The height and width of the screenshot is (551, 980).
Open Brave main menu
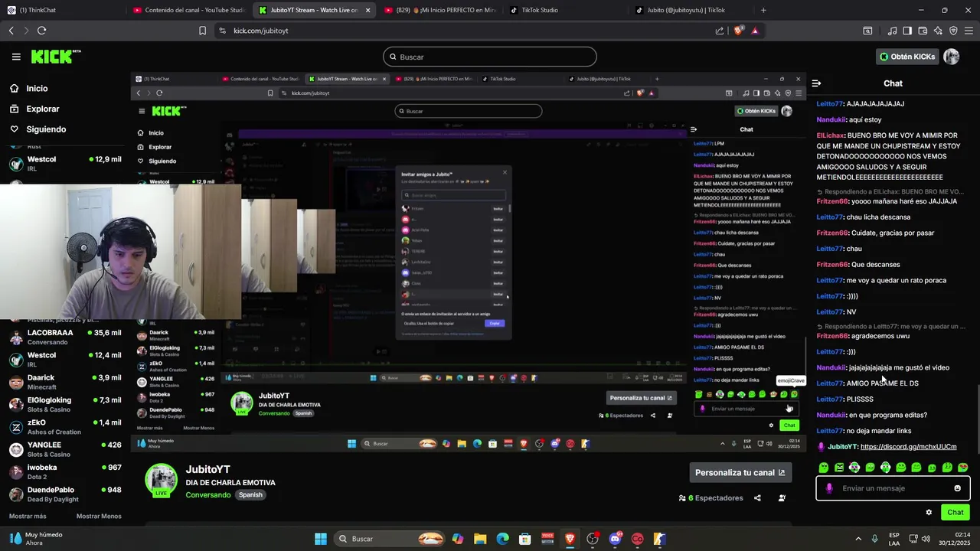969,31
